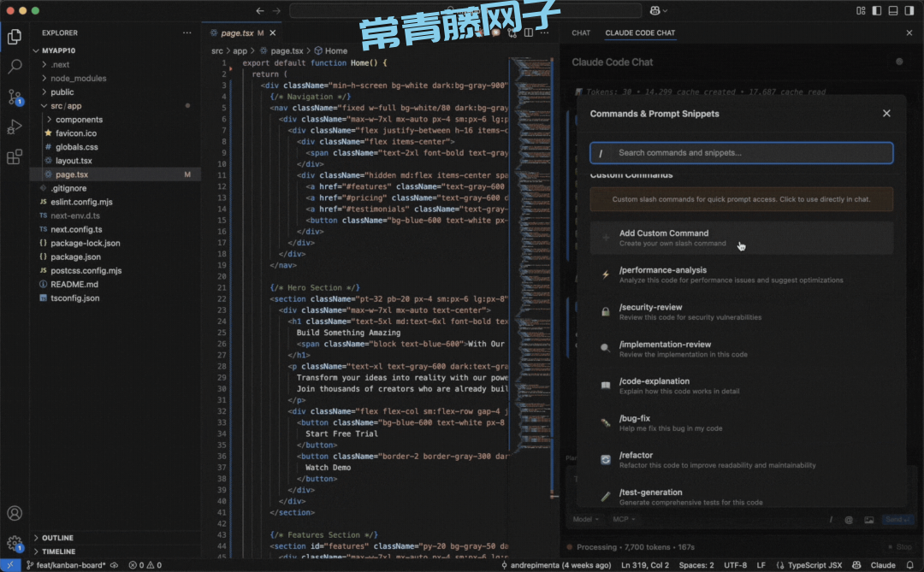The image size is (924, 572).
Task: Open globals.css in the explorer
Action: point(77,147)
